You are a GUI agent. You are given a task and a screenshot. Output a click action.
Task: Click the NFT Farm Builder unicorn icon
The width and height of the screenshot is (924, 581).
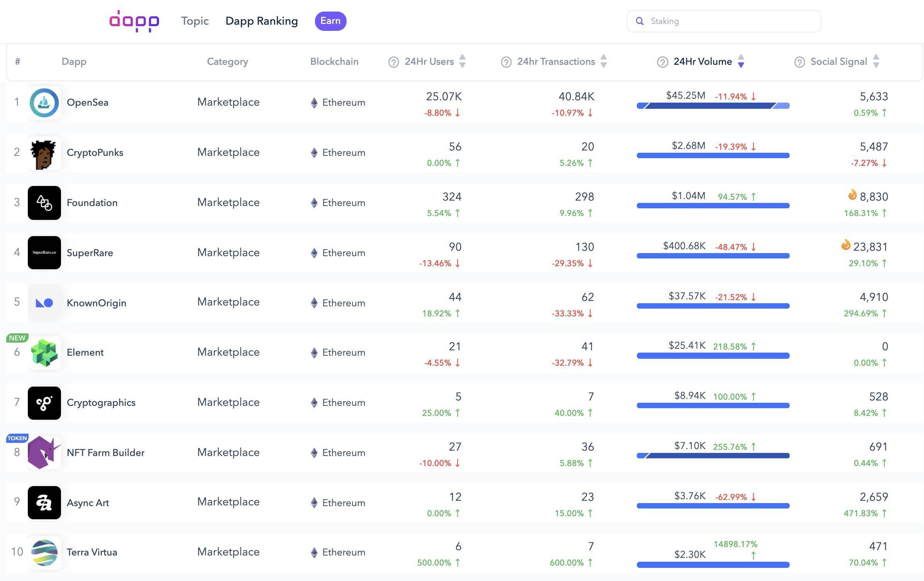point(44,452)
